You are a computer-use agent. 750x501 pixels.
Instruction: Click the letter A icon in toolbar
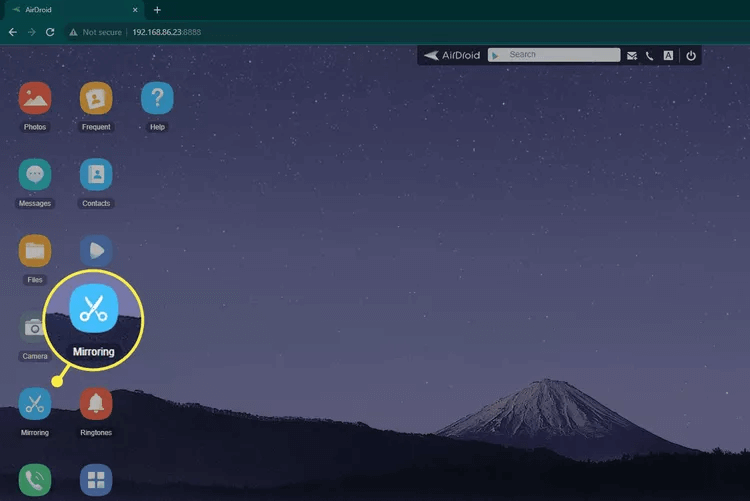(668, 56)
